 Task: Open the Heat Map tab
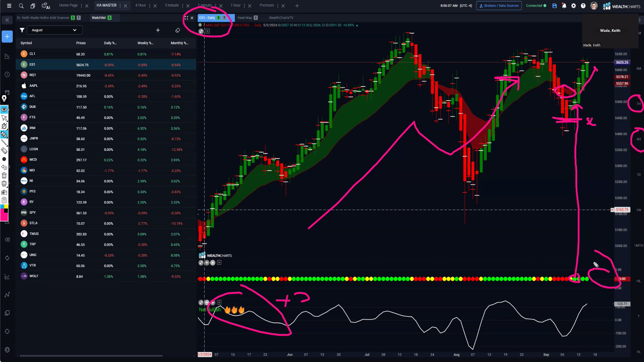245,18
